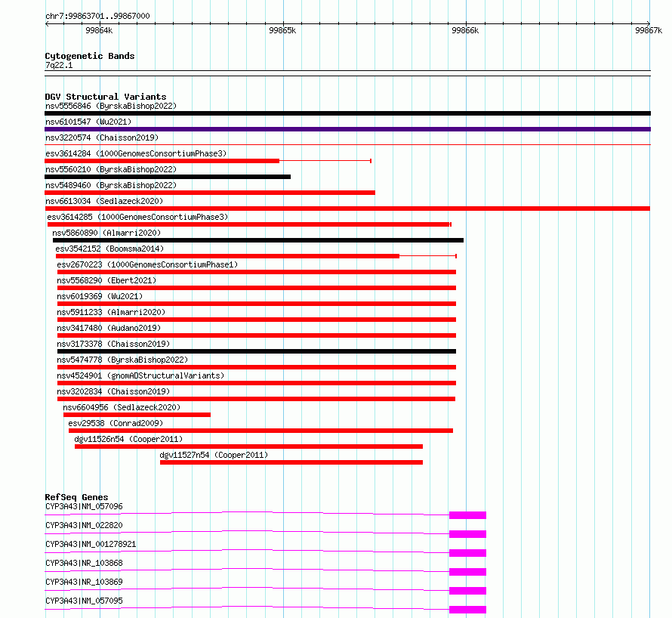Click the red nsv4524901 variant bar
The image size is (672, 618).
(x=257, y=383)
